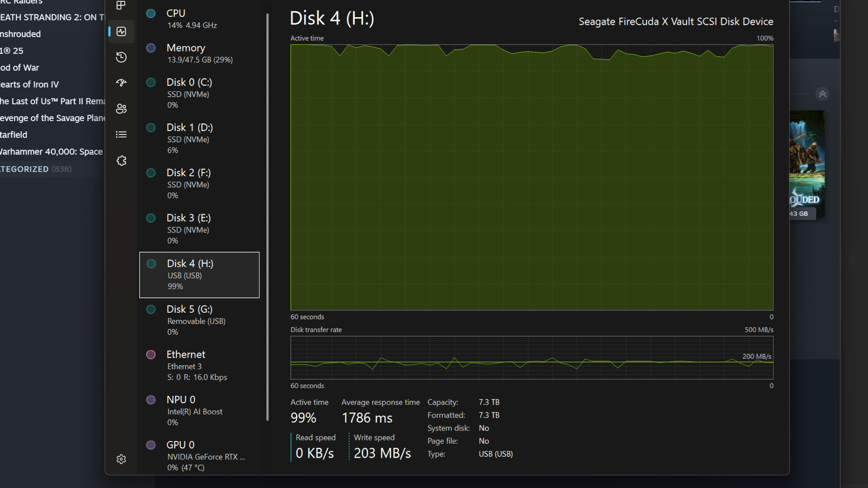This screenshot has height=488, width=868.
Task: Open the Processes view in Task Manager
Action: pyautogui.click(x=121, y=6)
